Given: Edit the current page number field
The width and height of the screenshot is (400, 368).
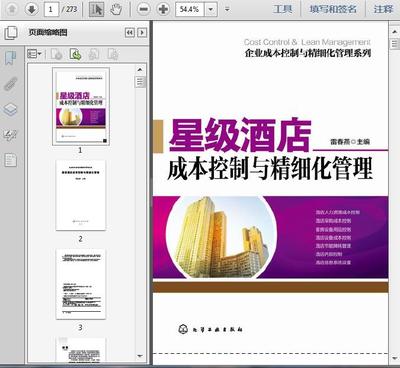Looking at the screenshot, I should (x=51, y=9).
